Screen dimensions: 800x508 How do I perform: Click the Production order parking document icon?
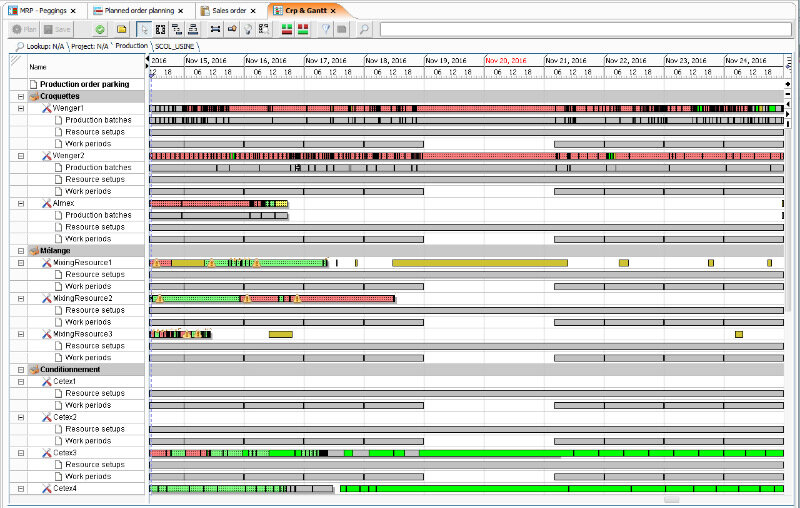pos(33,84)
